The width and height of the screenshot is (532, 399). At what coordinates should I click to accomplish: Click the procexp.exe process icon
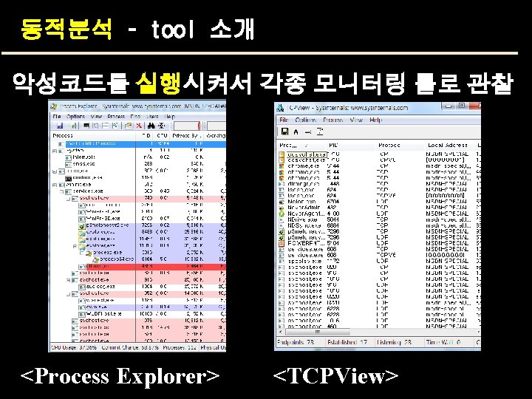tap(89, 253)
